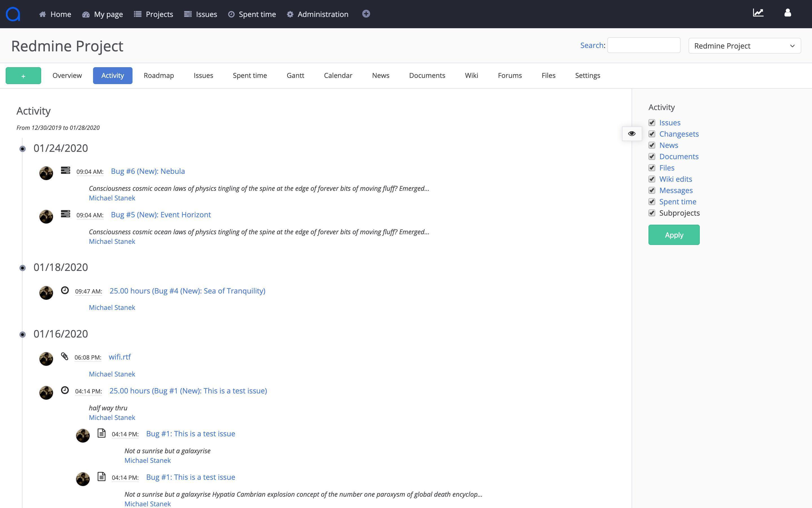Open Bug #6 (New): Nebula link

tap(148, 171)
